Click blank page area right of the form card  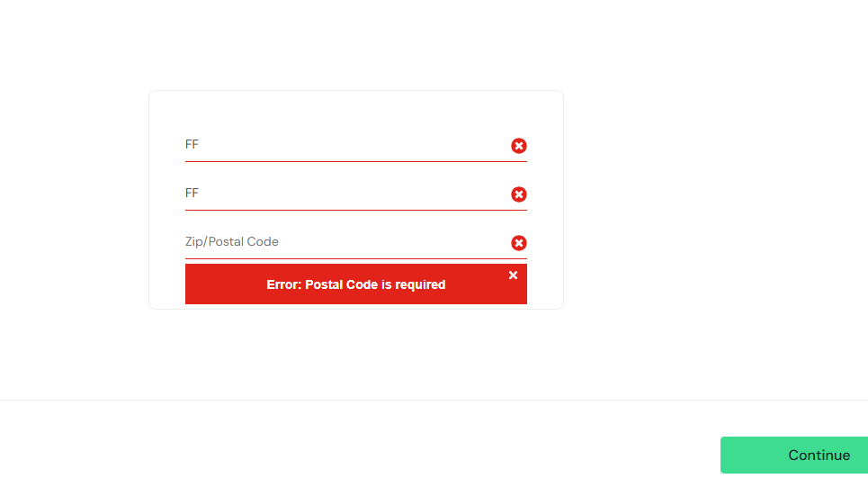(711, 198)
